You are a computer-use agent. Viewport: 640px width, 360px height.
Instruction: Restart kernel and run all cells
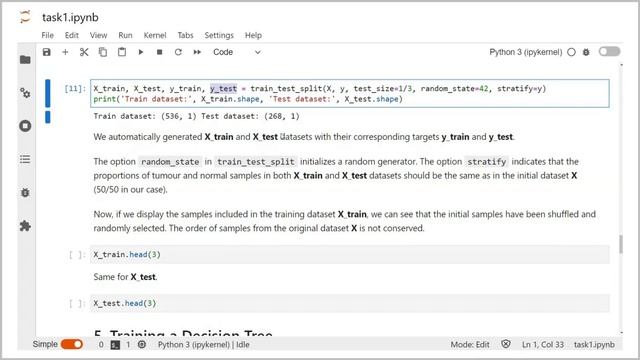click(x=197, y=52)
